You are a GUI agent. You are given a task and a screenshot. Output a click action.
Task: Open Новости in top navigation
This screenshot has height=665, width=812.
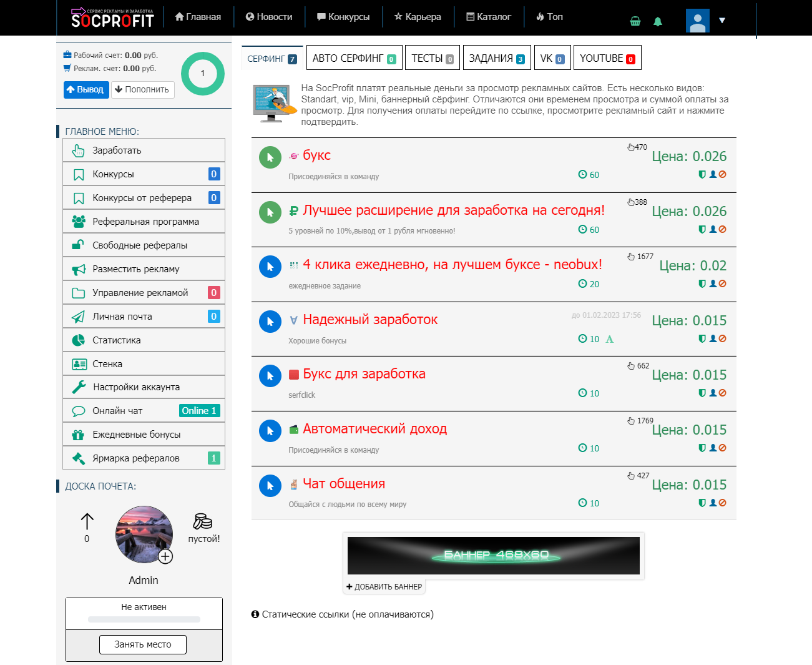coord(269,17)
